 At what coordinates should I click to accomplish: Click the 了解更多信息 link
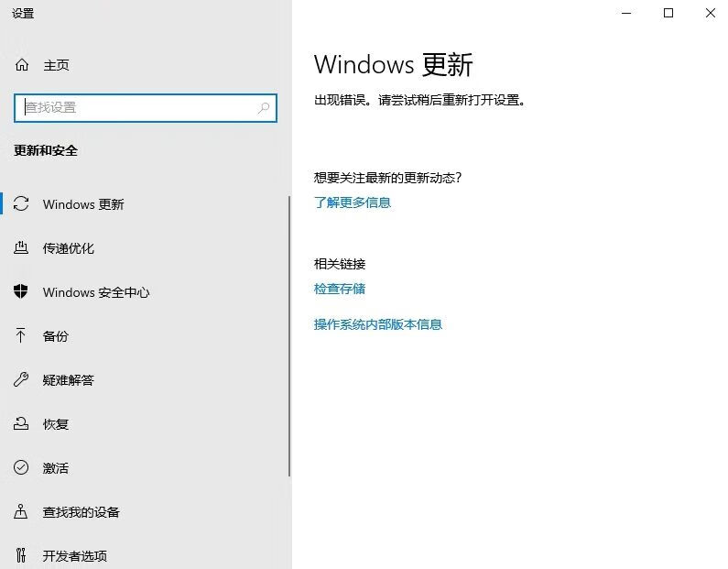353,202
